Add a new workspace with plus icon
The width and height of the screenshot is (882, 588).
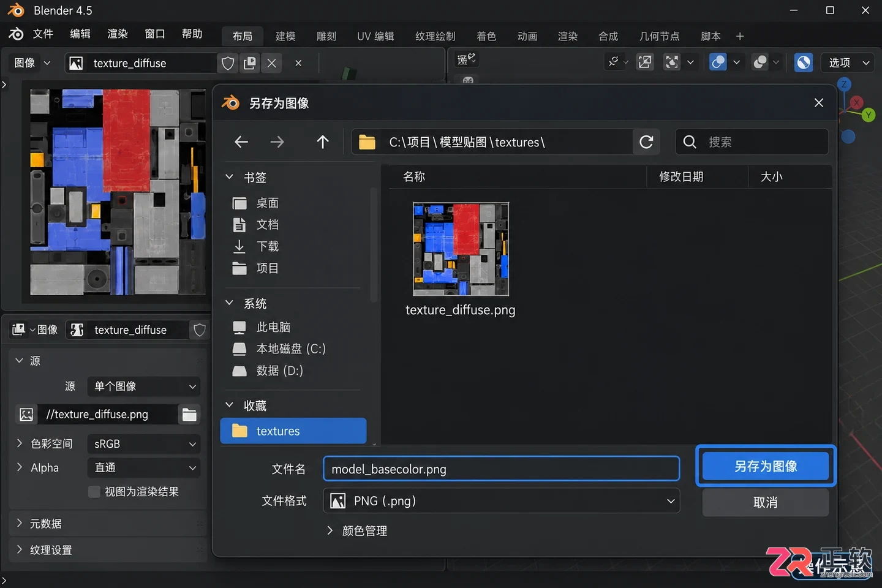pos(740,36)
